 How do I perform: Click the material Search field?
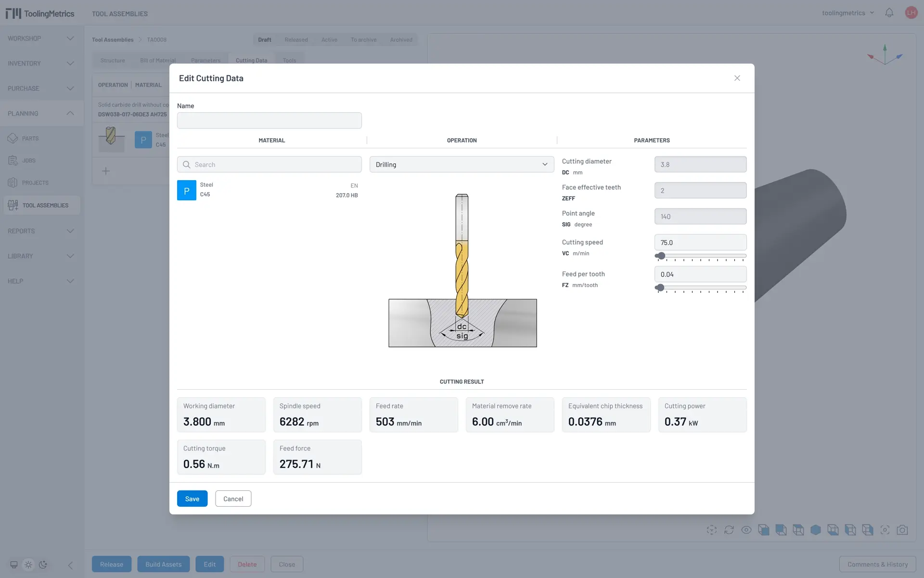(269, 164)
